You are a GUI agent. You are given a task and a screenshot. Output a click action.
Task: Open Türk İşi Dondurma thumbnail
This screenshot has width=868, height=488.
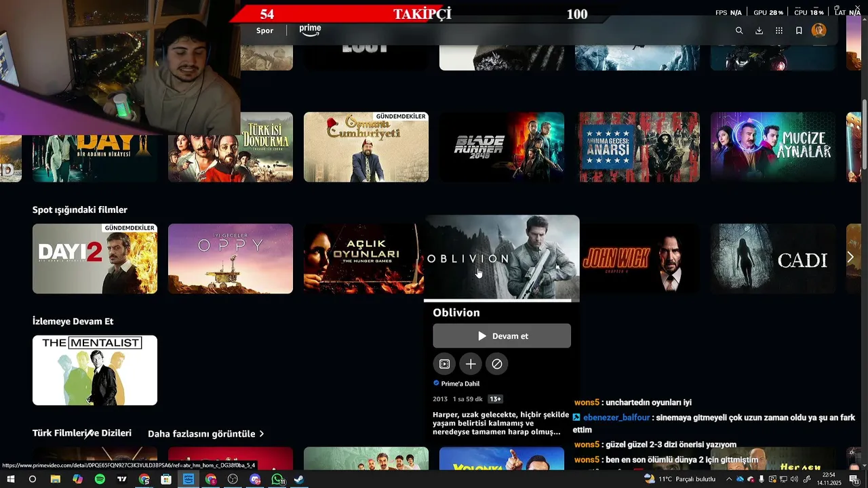coord(231,147)
